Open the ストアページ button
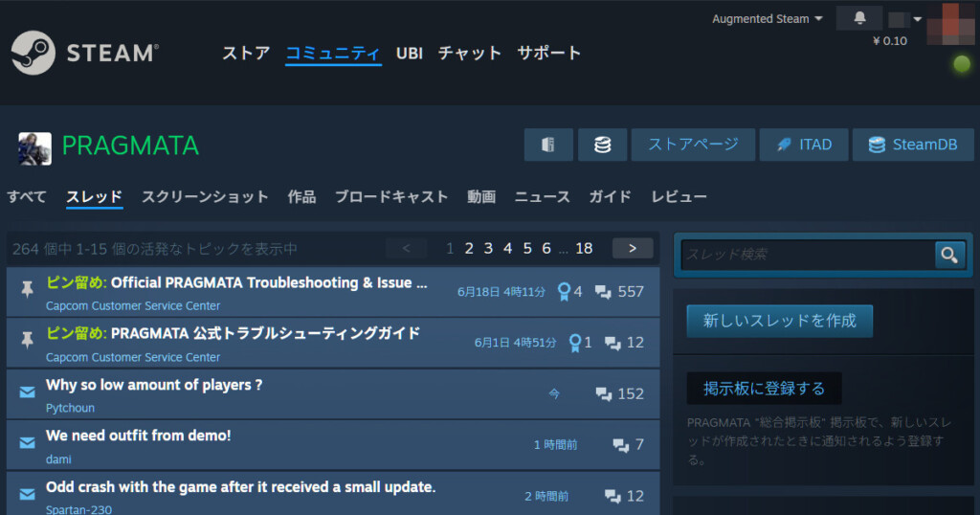The image size is (980, 515). pos(693,145)
